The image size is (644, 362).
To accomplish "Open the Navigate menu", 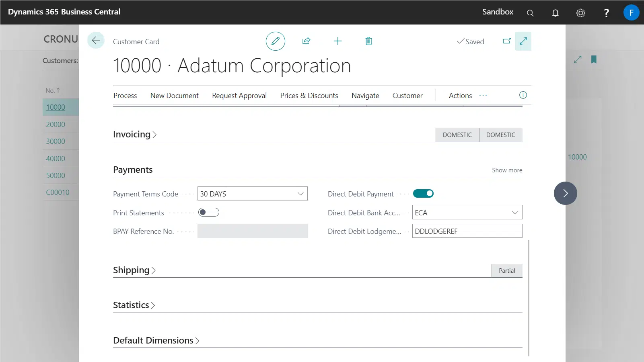I will tap(365, 96).
